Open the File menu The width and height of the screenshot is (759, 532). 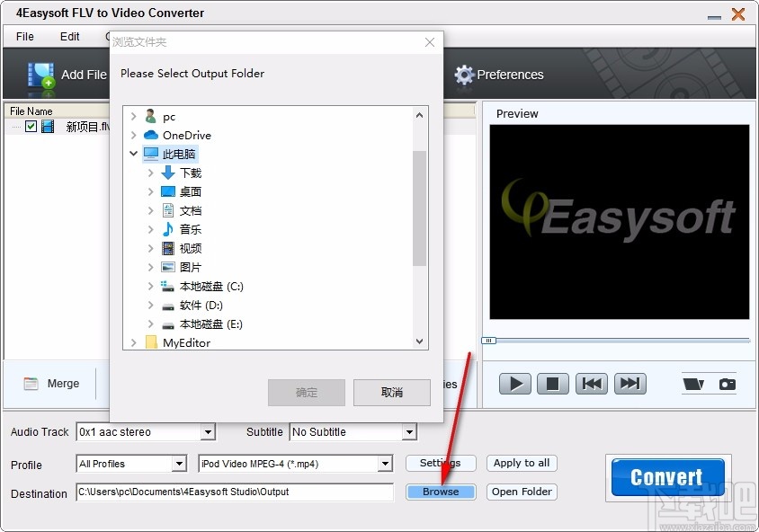23,37
